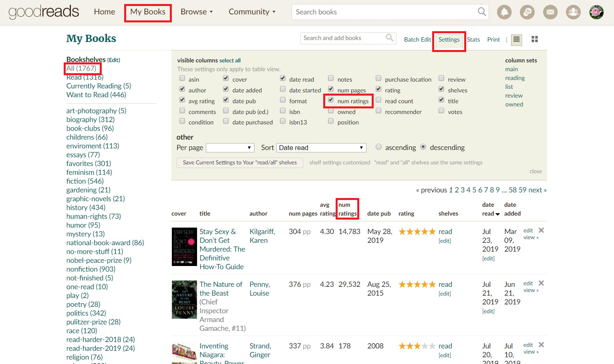Image resolution: width=614 pixels, height=364 pixels.
Task: Open the Settings tab
Action: pos(449,40)
